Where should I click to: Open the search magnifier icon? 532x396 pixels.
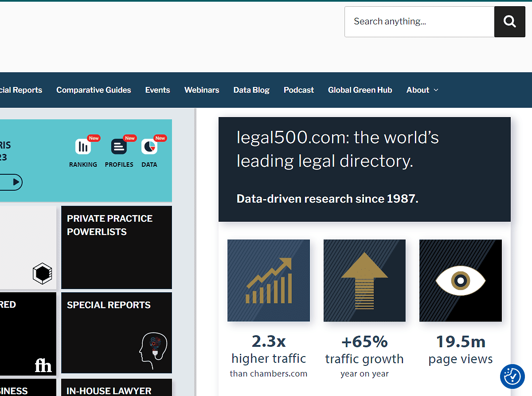509,21
